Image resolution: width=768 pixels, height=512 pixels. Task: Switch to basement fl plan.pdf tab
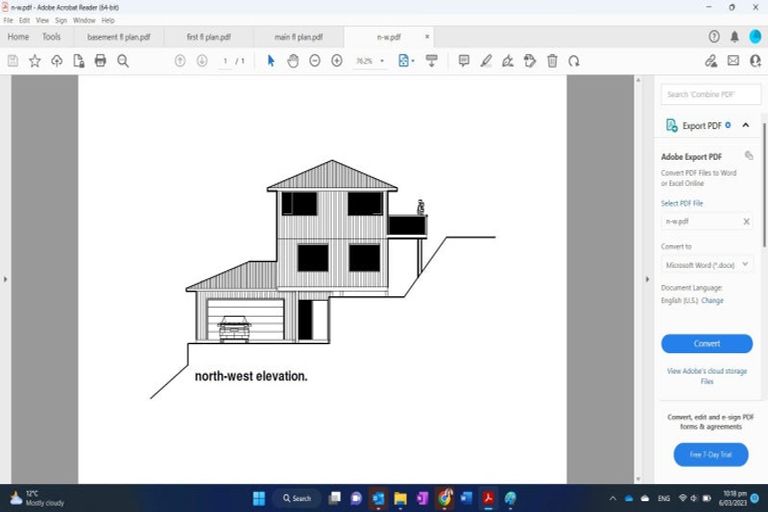pos(118,37)
